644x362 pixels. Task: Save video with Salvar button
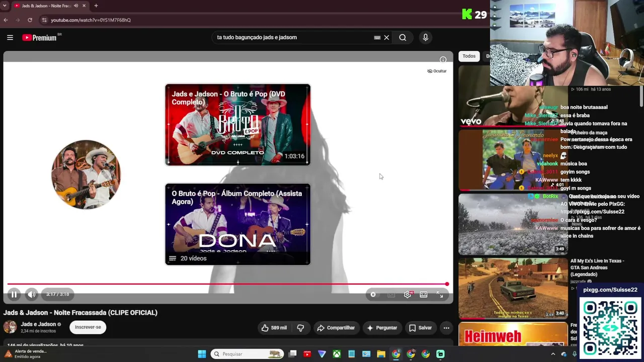[420, 328]
